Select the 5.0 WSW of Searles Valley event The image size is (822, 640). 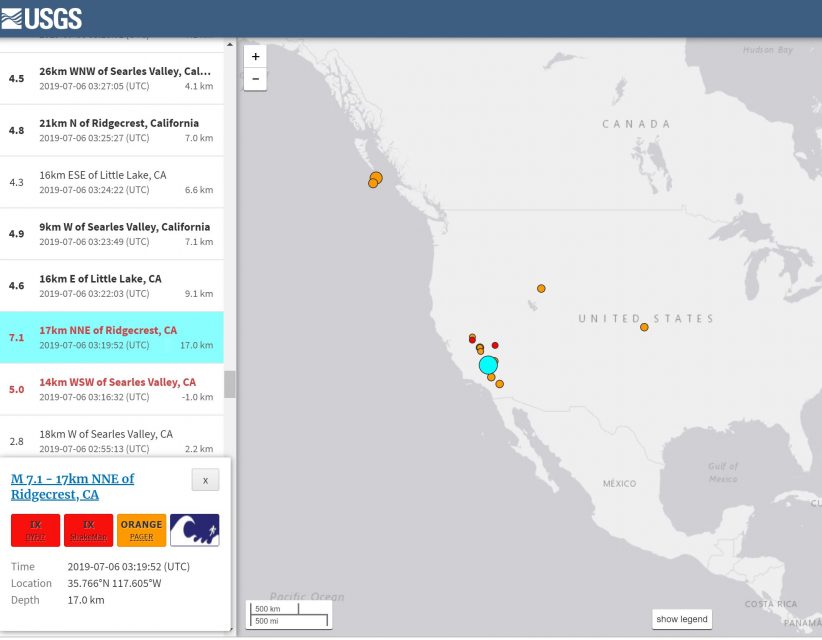click(x=111, y=389)
